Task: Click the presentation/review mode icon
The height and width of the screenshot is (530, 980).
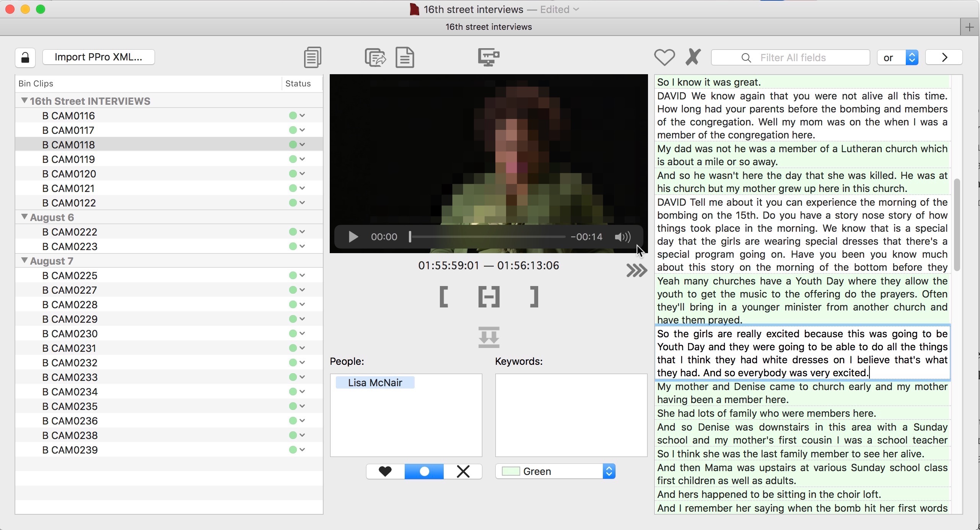Action: click(x=490, y=57)
